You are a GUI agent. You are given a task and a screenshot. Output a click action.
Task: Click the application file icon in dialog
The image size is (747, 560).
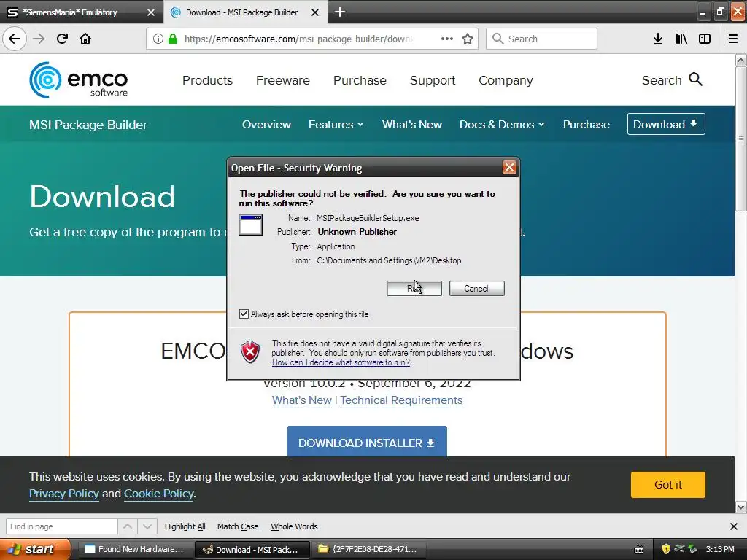[x=251, y=225]
